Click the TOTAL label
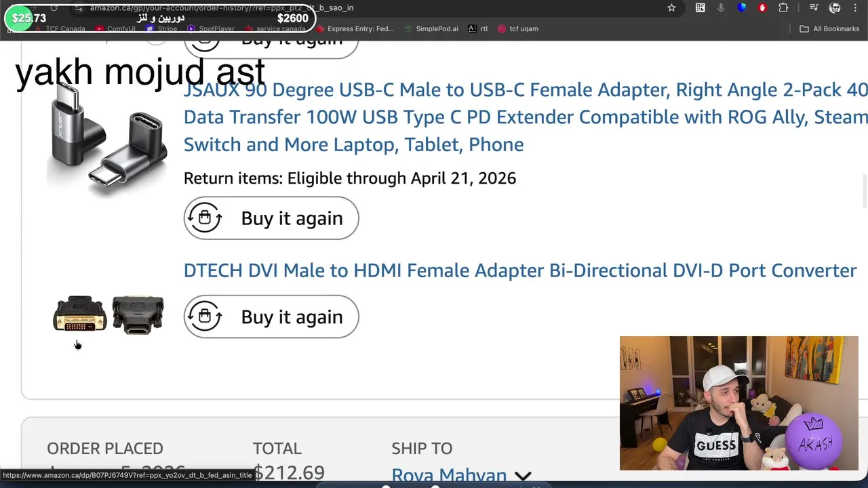 [277, 449]
